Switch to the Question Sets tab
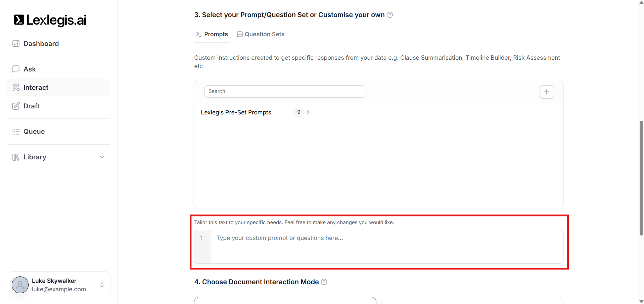644x304 pixels. (x=261, y=34)
